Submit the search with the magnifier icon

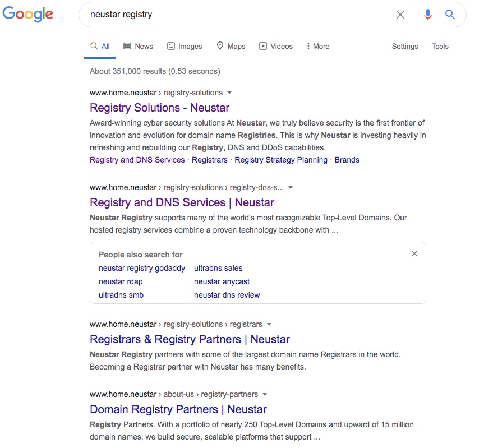450,15
